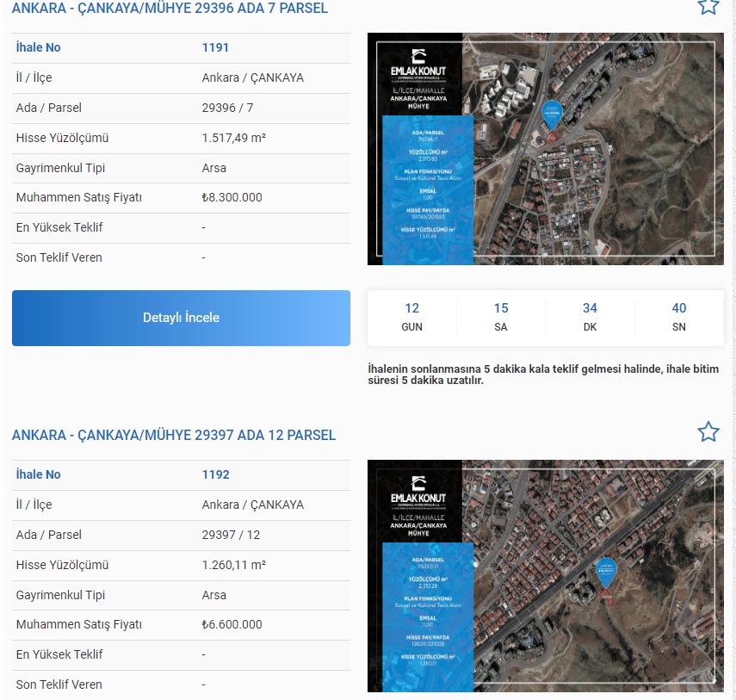Click the 12 GUN countdown cell

click(x=411, y=317)
